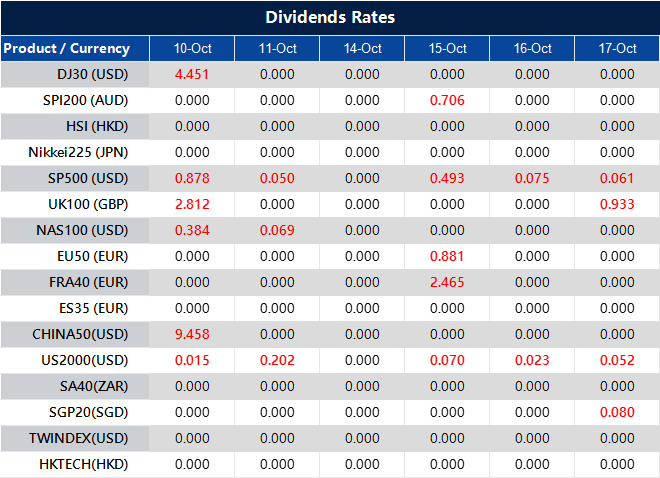Click the EU50 value 0.881
Image resolution: width=660 pixels, height=478 pixels.
pyautogui.click(x=447, y=256)
